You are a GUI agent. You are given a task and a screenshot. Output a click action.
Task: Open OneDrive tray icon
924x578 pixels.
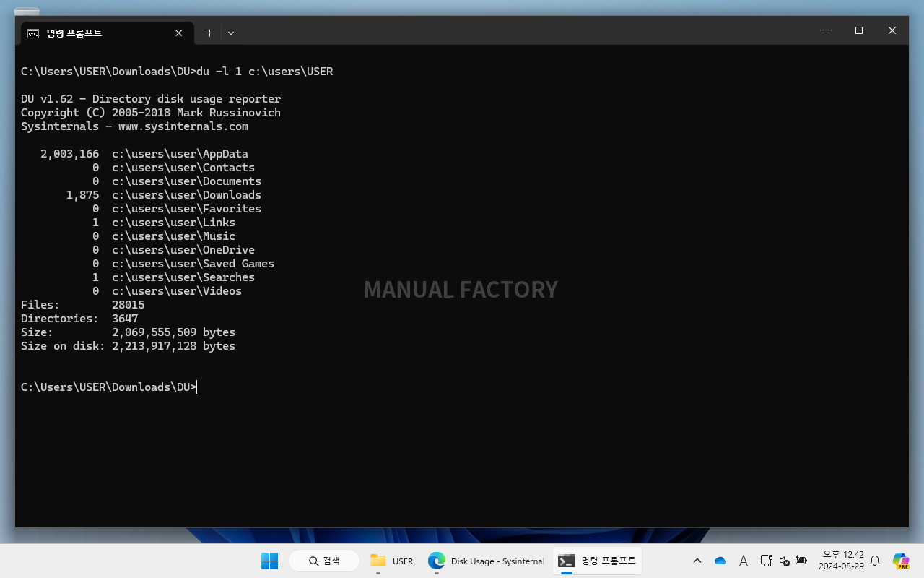tap(720, 561)
